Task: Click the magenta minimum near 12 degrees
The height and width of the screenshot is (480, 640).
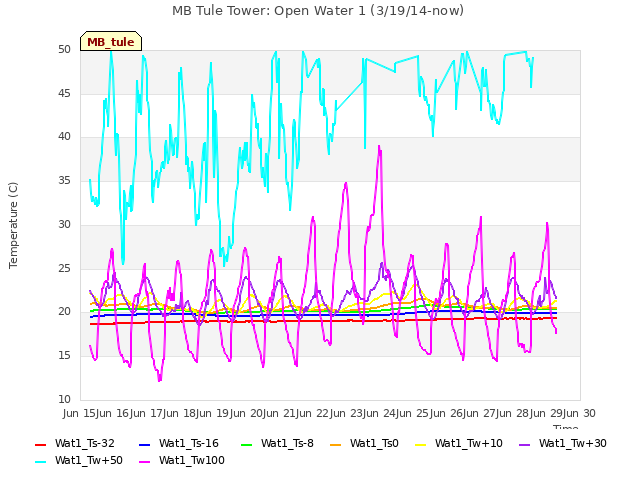Action: [x=159, y=380]
